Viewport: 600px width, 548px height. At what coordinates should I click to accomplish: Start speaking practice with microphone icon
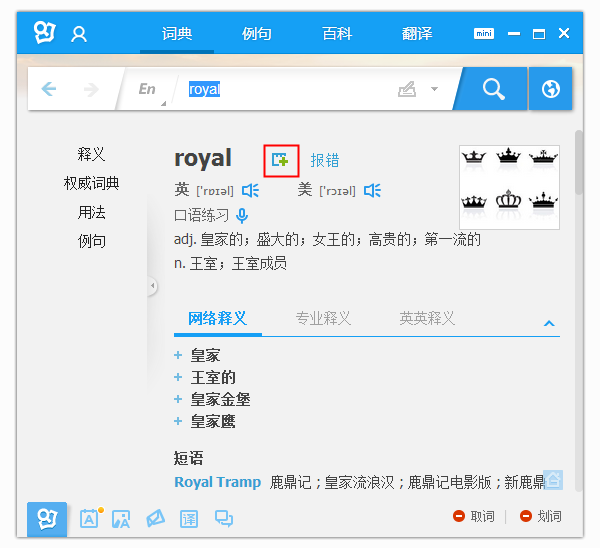[242, 215]
